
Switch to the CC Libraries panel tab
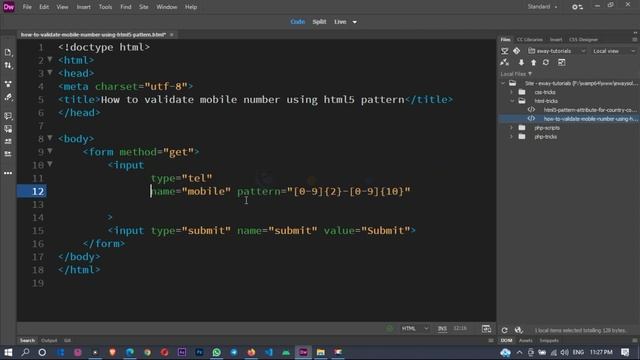529,40
